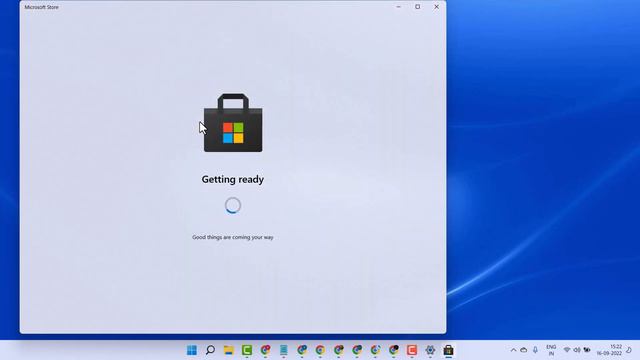Switch ENG IN input language

click(551, 350)
